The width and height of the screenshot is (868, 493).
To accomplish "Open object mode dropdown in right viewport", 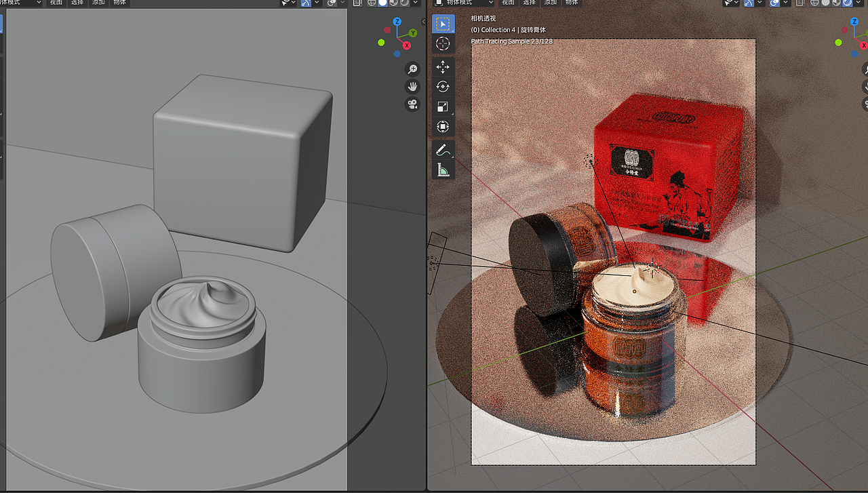I will pyautogui.click(x=464, y=3).
